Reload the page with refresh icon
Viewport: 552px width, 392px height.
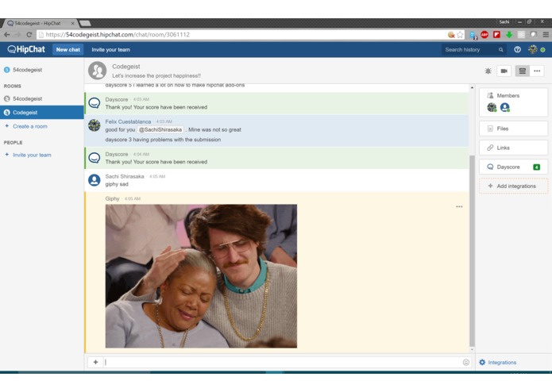[29, 34]
